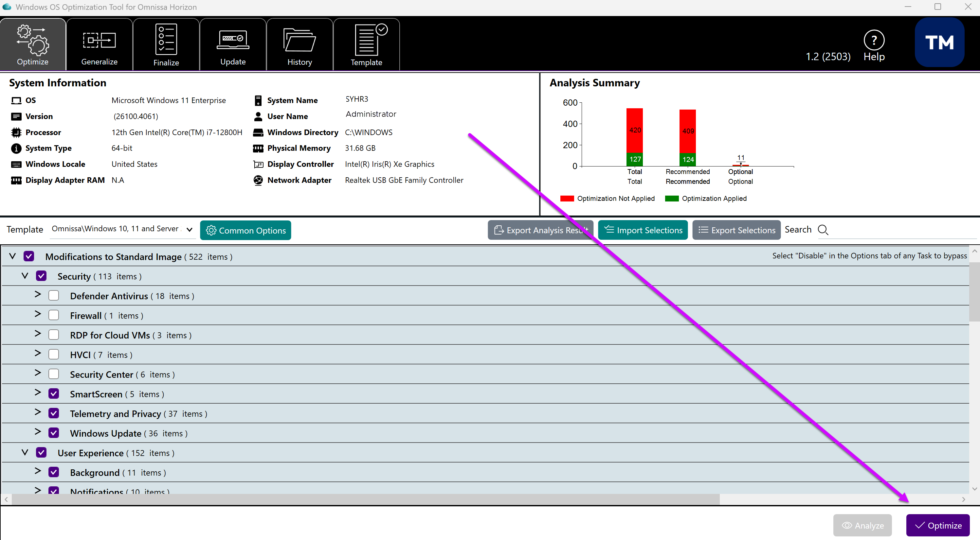Viewport: 980px width, 540px height.
Task: Expand Telemetry and Privacy group
Action: (x=38, y=412)
